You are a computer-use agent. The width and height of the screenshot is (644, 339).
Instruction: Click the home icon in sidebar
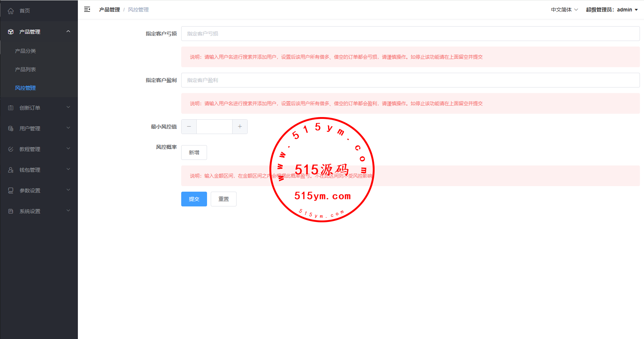pos(11,11)
